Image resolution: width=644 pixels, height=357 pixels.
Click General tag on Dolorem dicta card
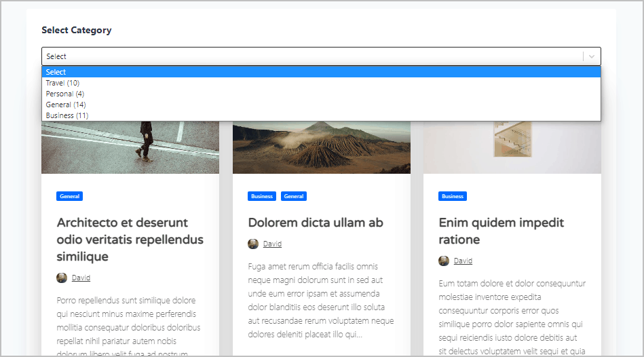pyautogui.click(x=294, y=196)
